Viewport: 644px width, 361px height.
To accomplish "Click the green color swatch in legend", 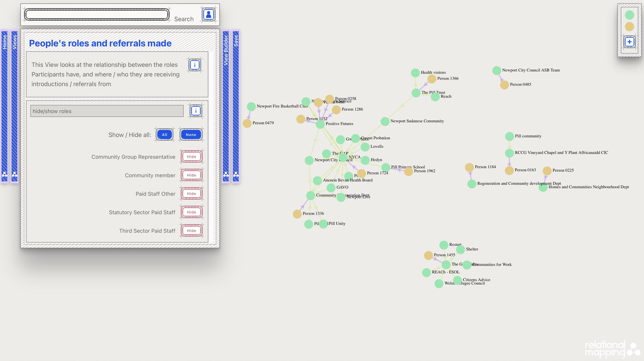I will [x=629, y=15].
